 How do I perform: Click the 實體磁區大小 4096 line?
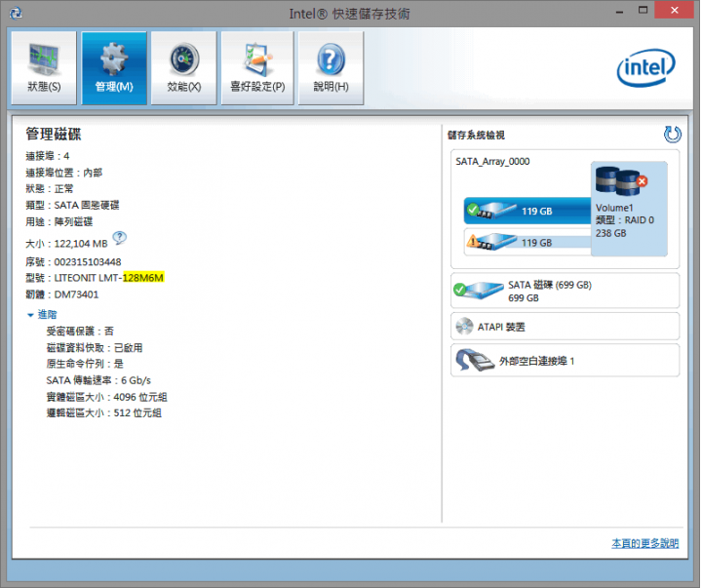106,397
